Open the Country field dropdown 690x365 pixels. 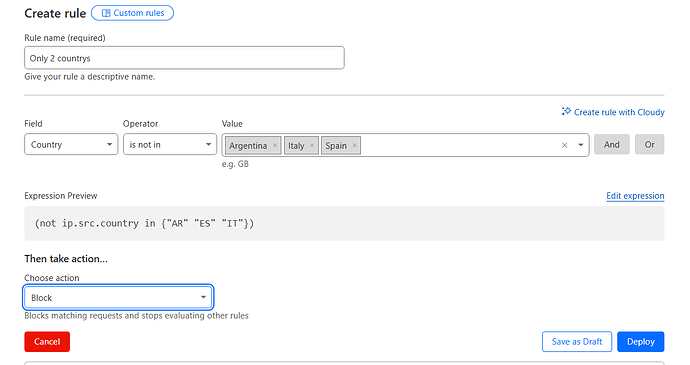pos(71,144)
